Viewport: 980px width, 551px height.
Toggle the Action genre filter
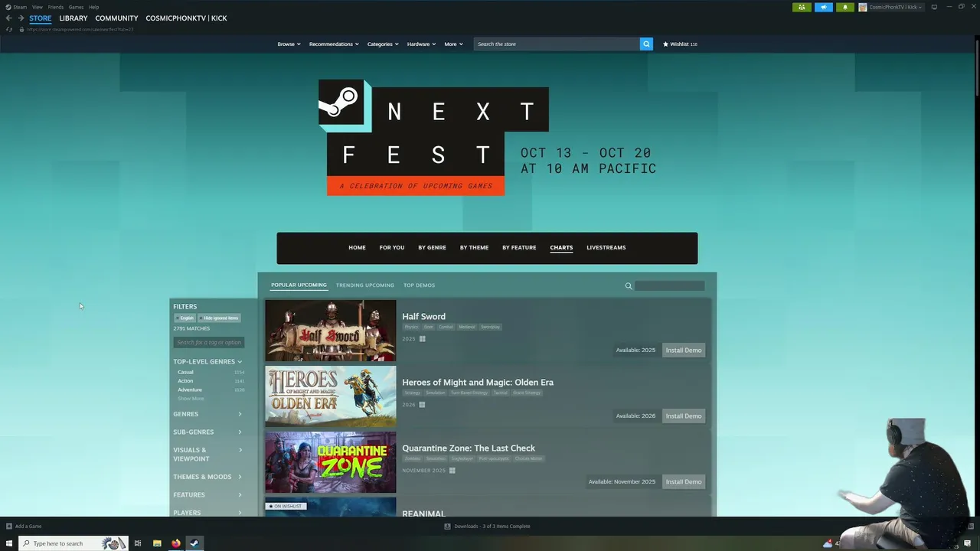[185, 380]
